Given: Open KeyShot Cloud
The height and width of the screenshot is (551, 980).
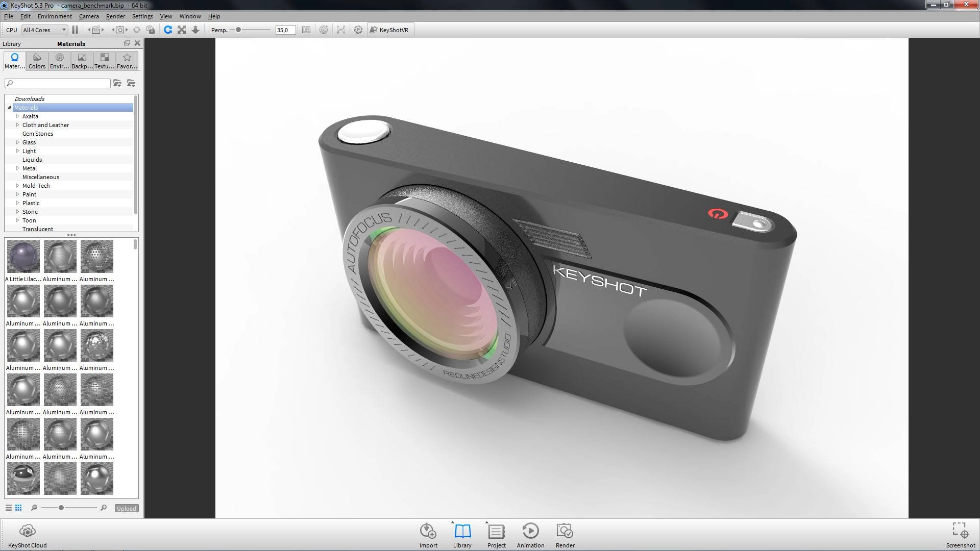Looking at the screenshot, I should pyautogui.click(x=28, y=535).
